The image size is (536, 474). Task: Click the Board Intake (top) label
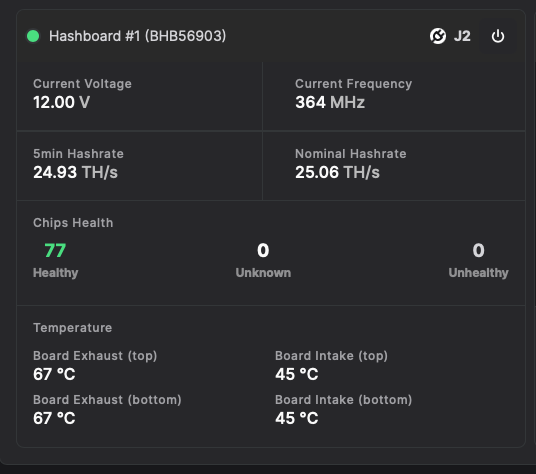click(332, 356)
